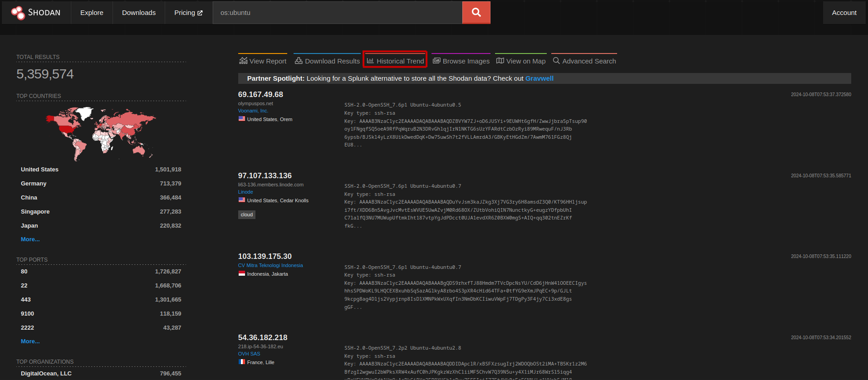The width and height of the screenshot is (868, 380).
Task: Click the Jakarta city link
Action: 280,274
